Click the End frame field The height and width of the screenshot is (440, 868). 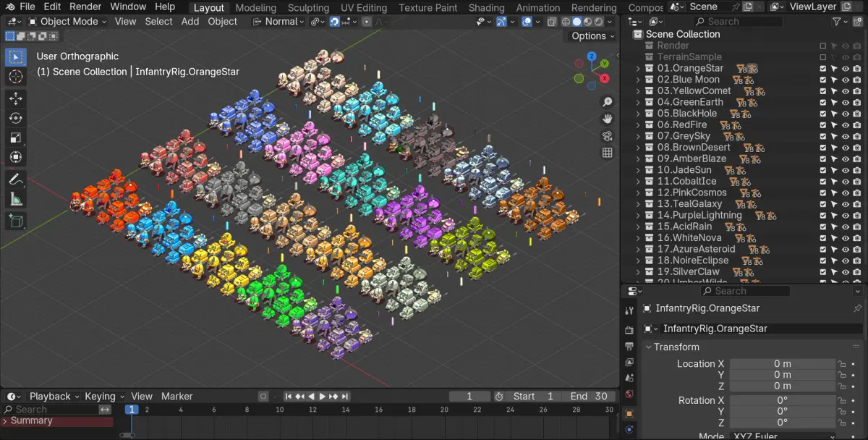coord(589,397)
